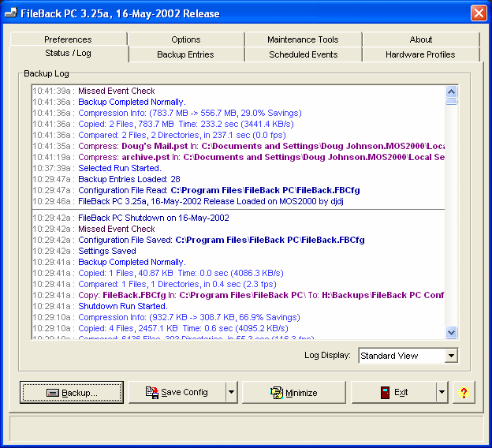Click the Selected Run Started line

point(97,168)
